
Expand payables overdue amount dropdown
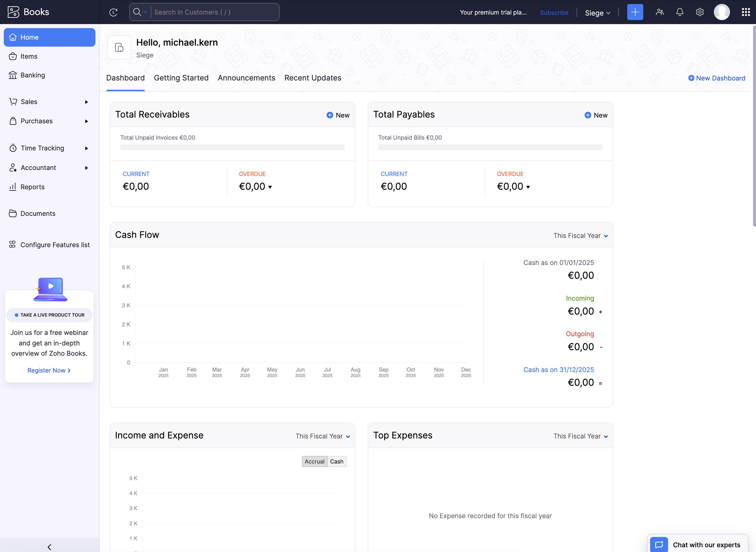click(x=528, y=187)
